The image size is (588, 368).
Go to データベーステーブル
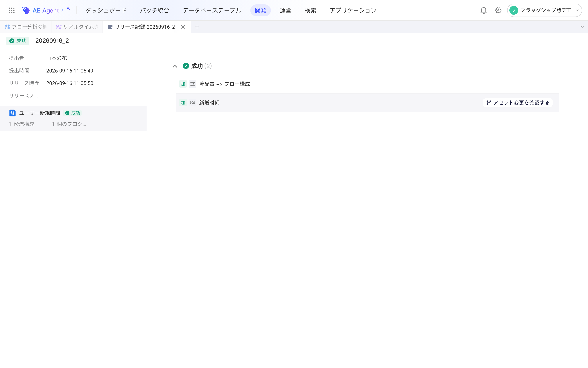(212, 10)
